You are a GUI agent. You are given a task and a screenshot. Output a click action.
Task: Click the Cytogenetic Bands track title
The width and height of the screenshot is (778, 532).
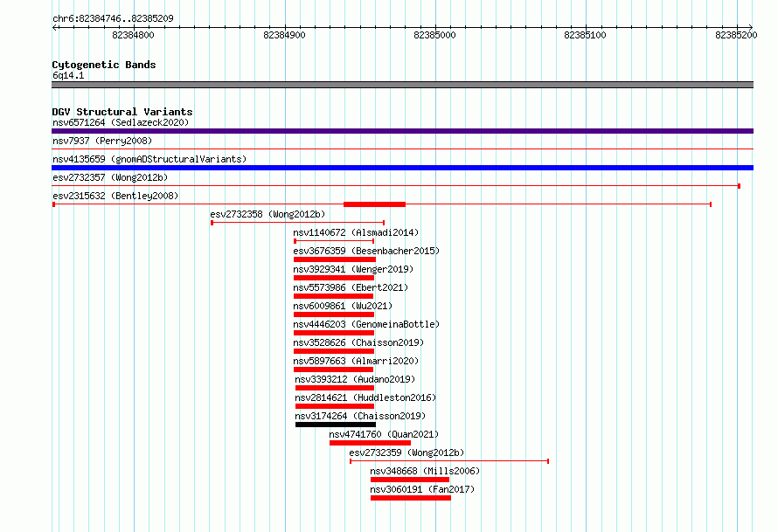104,65
